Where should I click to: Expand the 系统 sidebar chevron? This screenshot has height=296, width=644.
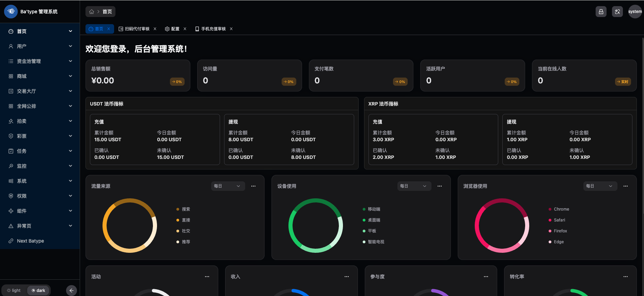coord(70,181)
